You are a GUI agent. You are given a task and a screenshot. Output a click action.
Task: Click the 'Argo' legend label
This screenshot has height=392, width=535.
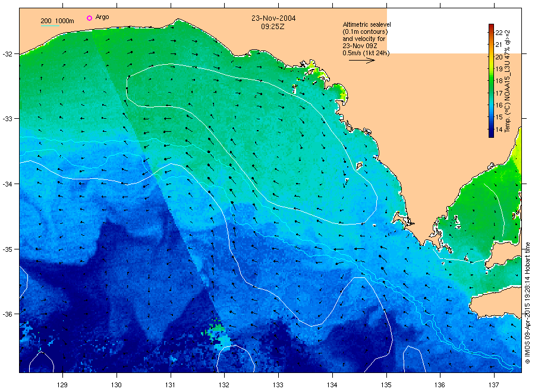coord(102,17)
